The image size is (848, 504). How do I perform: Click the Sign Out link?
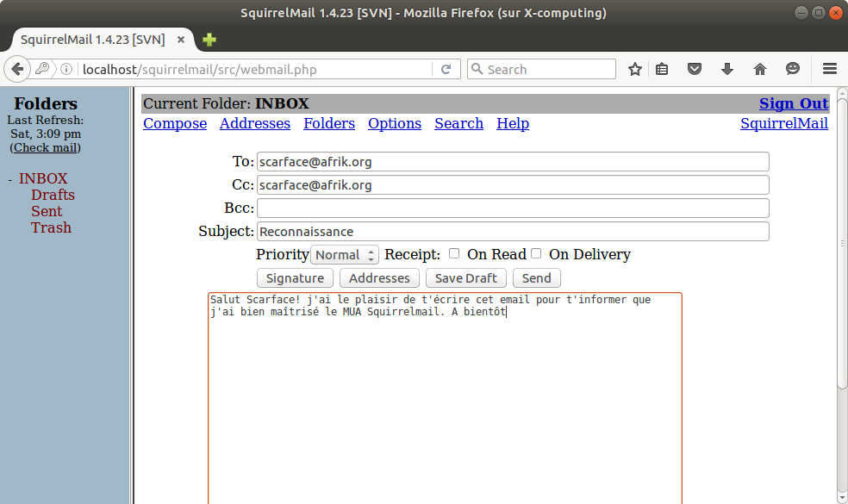pyautogui.click(x=794, y=103)
